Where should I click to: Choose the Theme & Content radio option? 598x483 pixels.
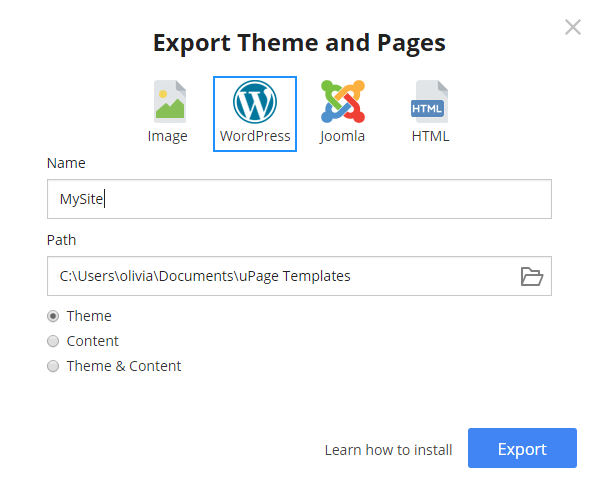click(53, 366)
